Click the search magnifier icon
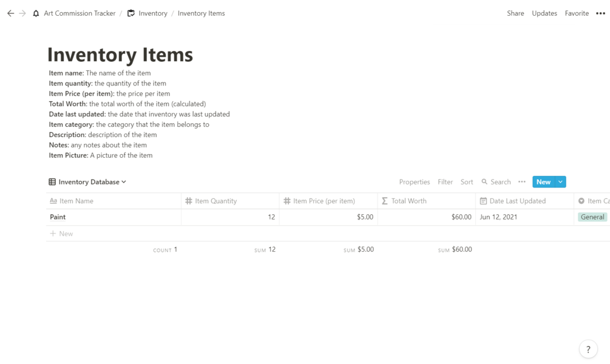This screenshot has height=364, width=610. coord(484,182)
